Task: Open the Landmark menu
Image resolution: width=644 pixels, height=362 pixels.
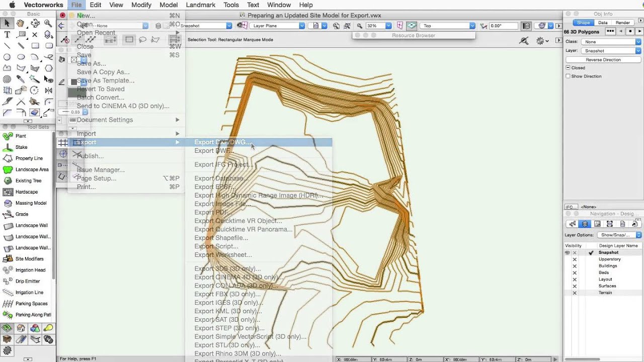Action: pos(200,5)
